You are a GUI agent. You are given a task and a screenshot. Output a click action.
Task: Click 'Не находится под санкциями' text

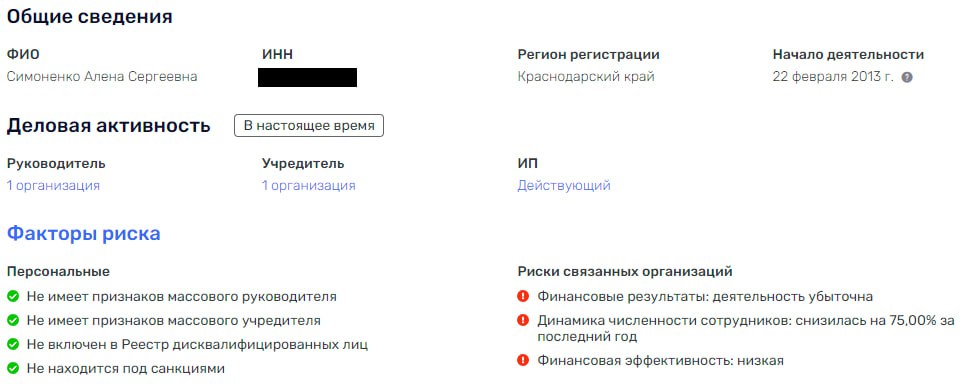[126, 369]
